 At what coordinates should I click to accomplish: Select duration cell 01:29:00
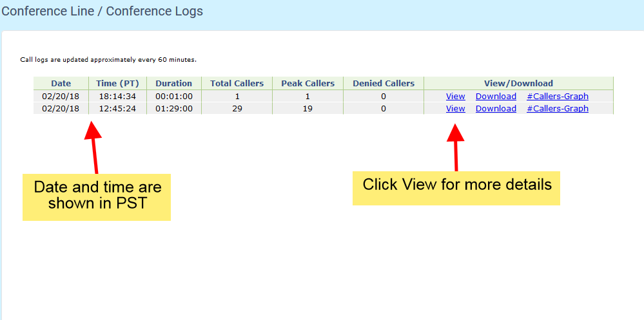coord(174,109)
